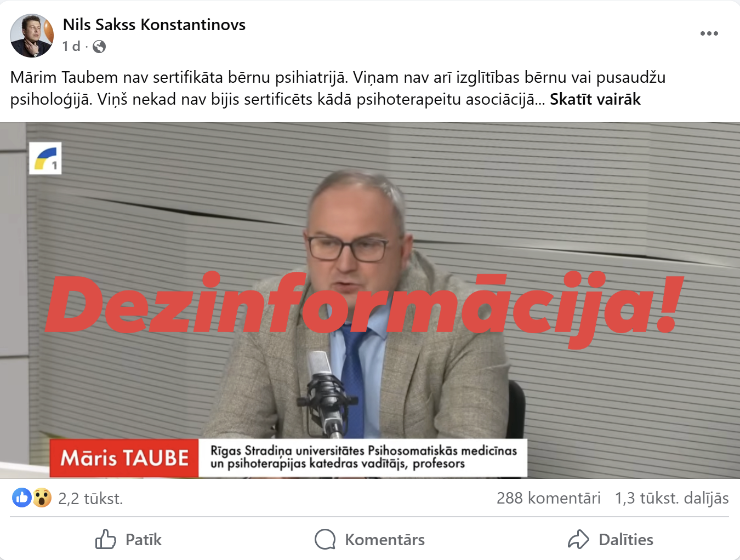Open the Dezinformācija post image
The height and width of the screenshot is (560, 740).
pyautogui.click(x=370, y=300)
